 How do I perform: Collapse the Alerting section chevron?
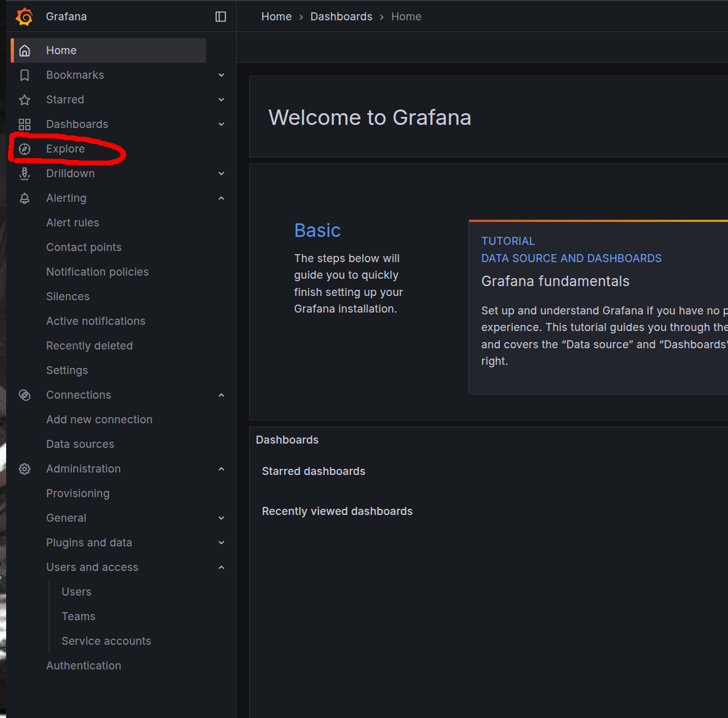[221, 198]
